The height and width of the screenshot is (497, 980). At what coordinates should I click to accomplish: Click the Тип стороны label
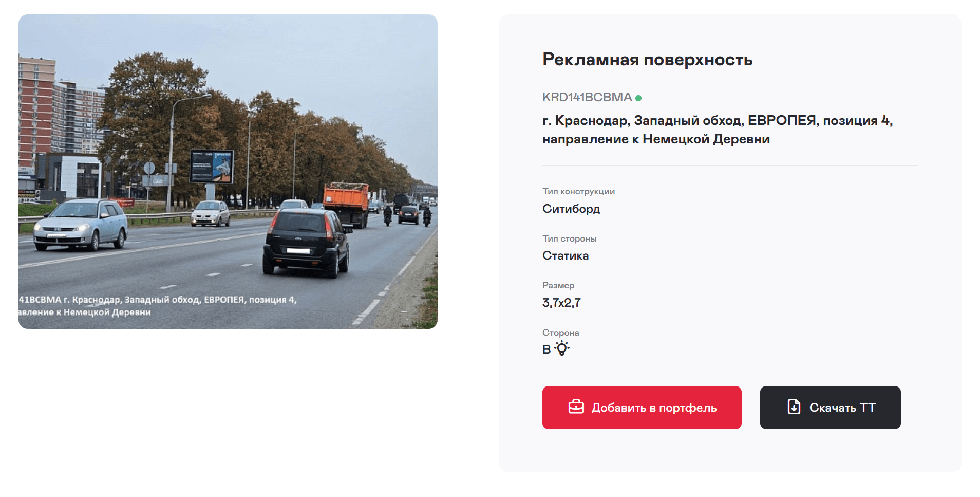pyautogui.click(x=569, y=238)
